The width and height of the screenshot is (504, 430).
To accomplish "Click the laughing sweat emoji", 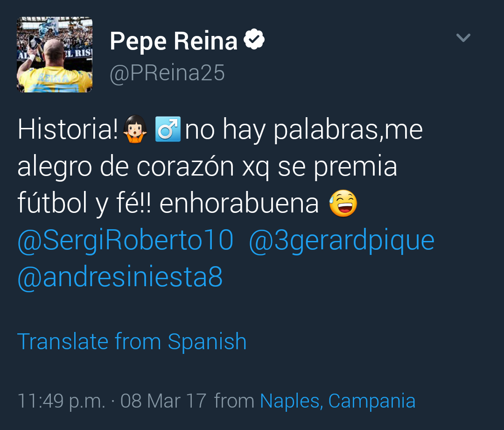I will 343,204.
